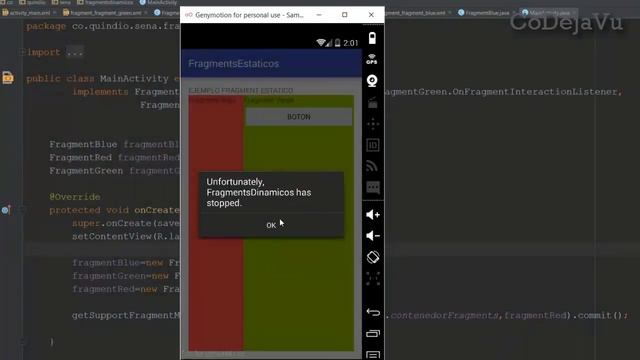Screen dimensions: 640x360
Task: Click the Android status bar battery icon
Action: coord(338,42)
